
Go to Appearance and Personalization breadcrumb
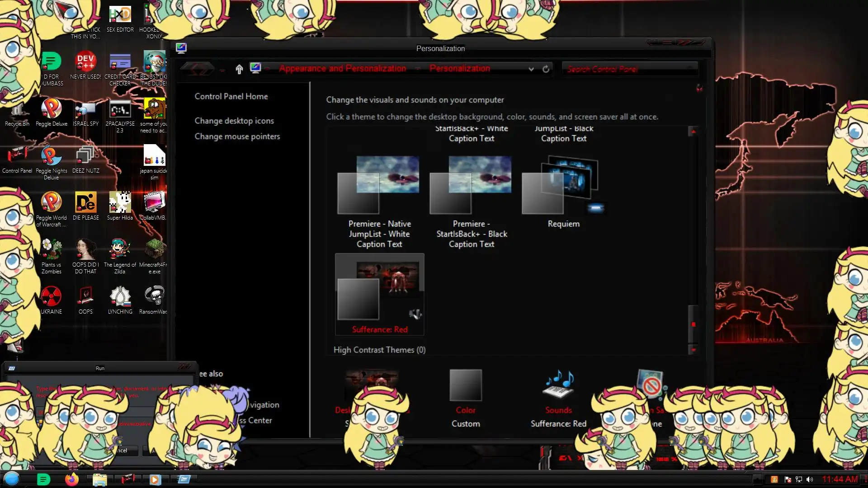pyautogui.click(x=342, y=69)
